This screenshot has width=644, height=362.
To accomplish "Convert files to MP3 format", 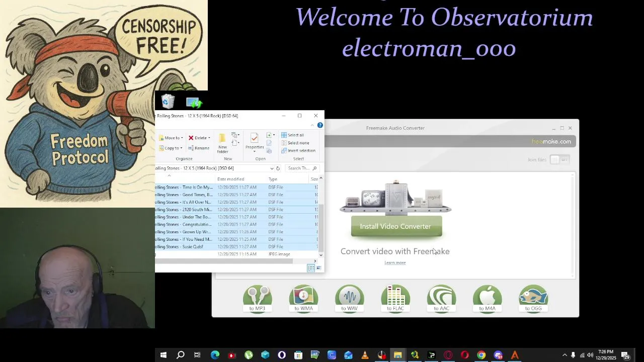I will point(257,299).
